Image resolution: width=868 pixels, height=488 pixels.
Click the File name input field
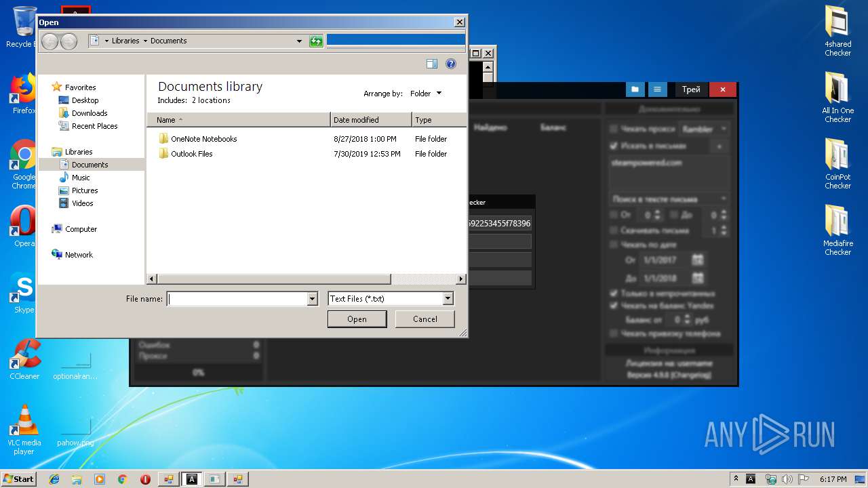(x=237, y=299)
